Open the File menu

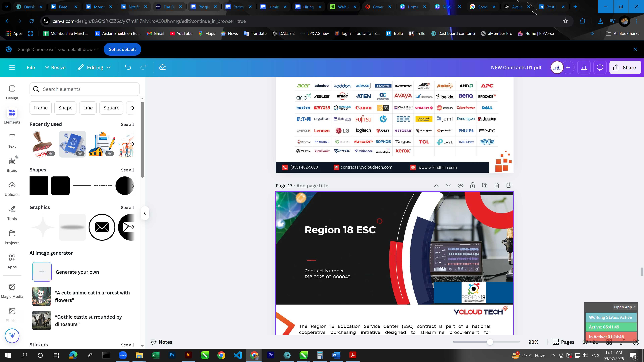pyautogui.click(x=31, y=67)
